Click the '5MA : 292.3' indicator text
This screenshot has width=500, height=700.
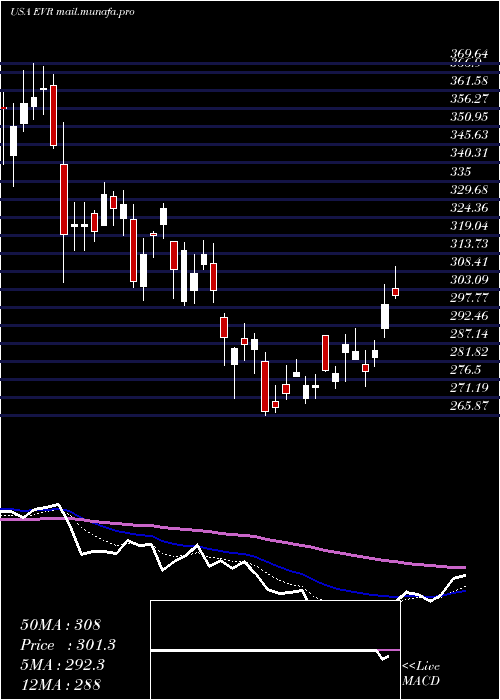pyautogui.click(x=62, y=665)
